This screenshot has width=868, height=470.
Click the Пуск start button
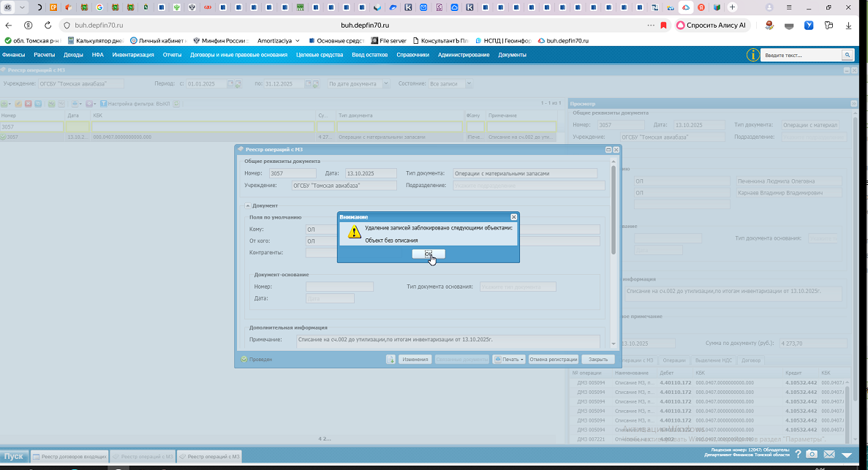[14, 456]
